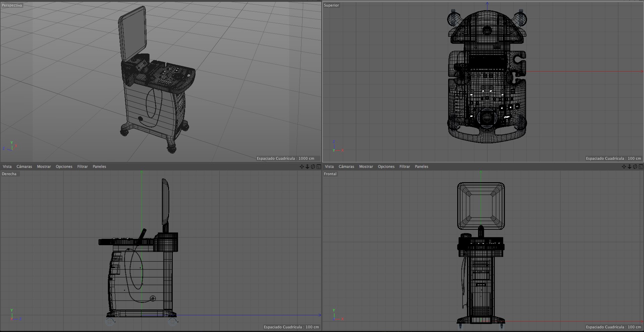Click the pan/move camera icon in Derecha view

[302, 167]
